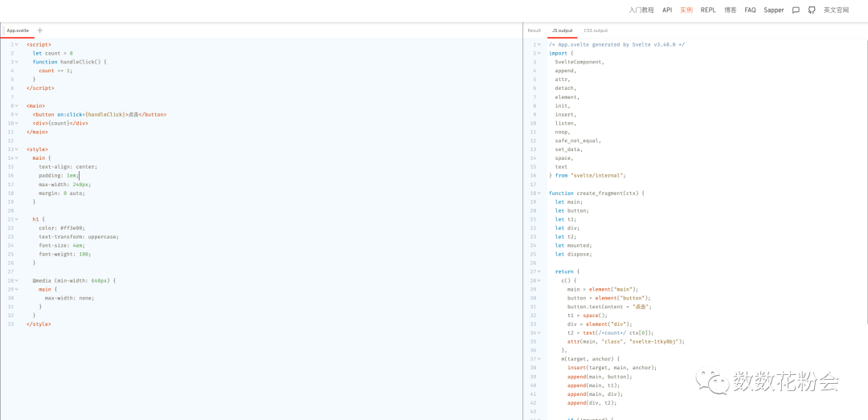Screen dimensions: 868x420
Task: Fold the @media query block arrow
Action: point(17,280)
